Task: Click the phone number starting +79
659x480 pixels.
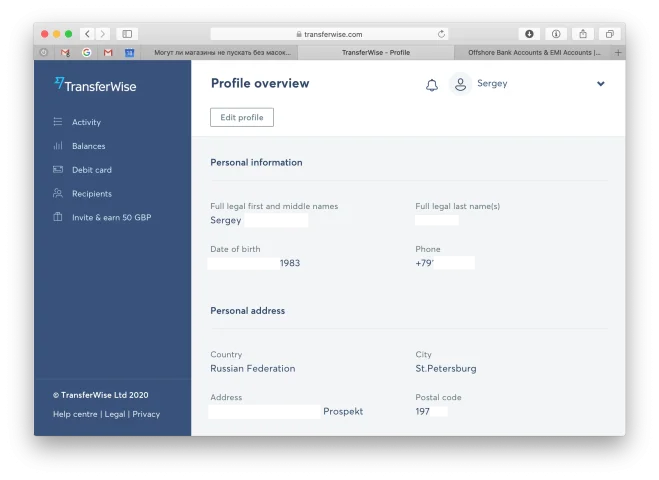Action: click(x=424, y=263)
